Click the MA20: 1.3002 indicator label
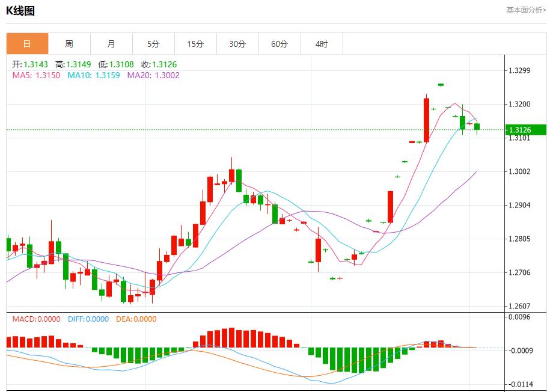 tap(153, 75)
